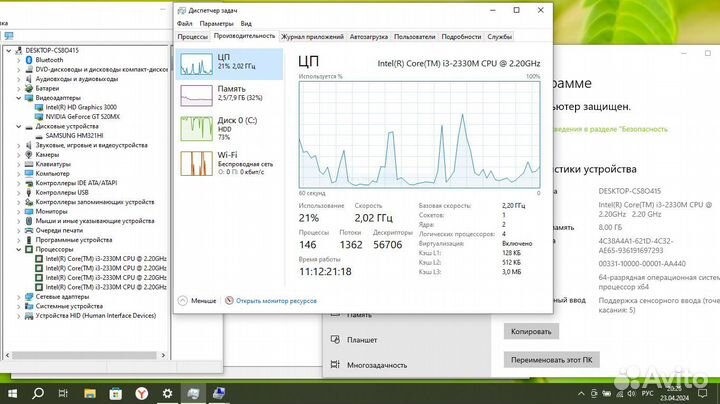The image size is (720, 404).
Task: Click the Батареи battery icon
Action: tap(29, 89)
